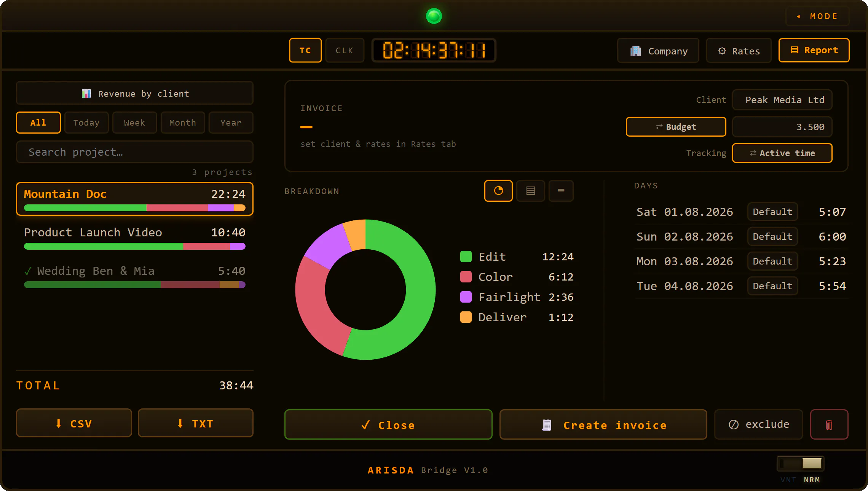Click the Edit 12:24 legend row
The width and height of the screenshot is (868, 491).
coord(517,257)
